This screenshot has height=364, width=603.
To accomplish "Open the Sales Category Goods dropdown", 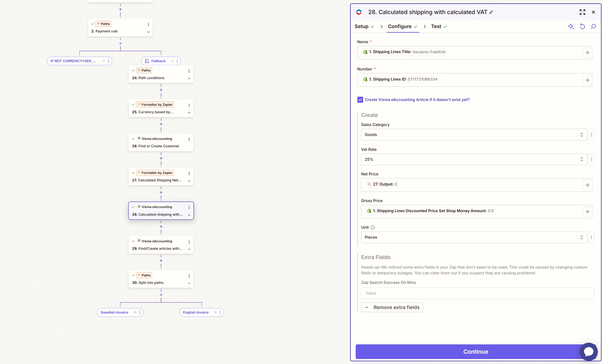I will pos(474,135).
